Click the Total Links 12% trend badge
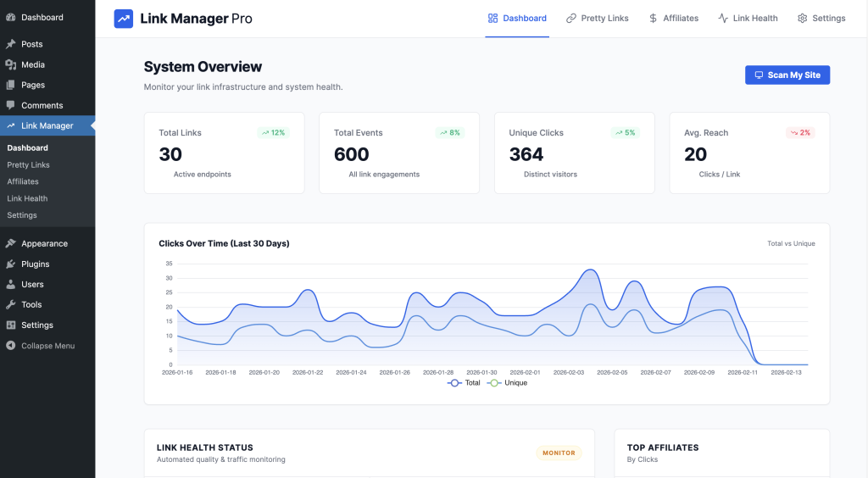 (x=273, y=132)
